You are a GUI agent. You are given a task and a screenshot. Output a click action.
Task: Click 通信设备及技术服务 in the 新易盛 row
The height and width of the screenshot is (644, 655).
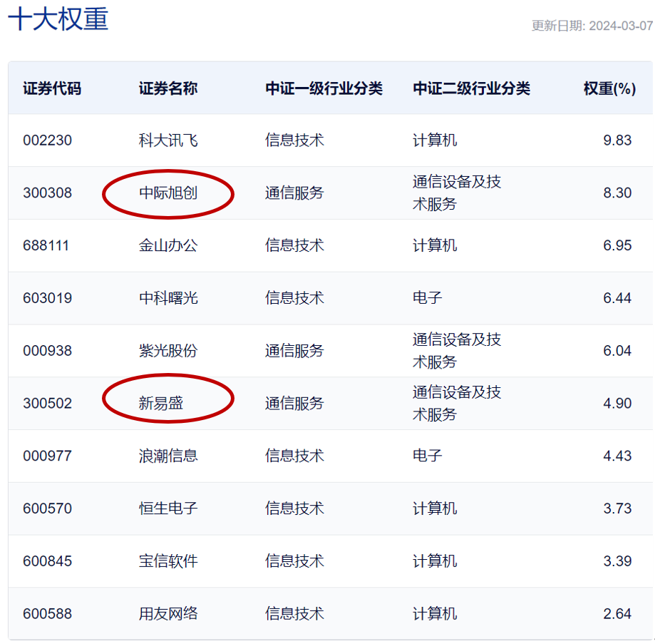coord(457,403)
